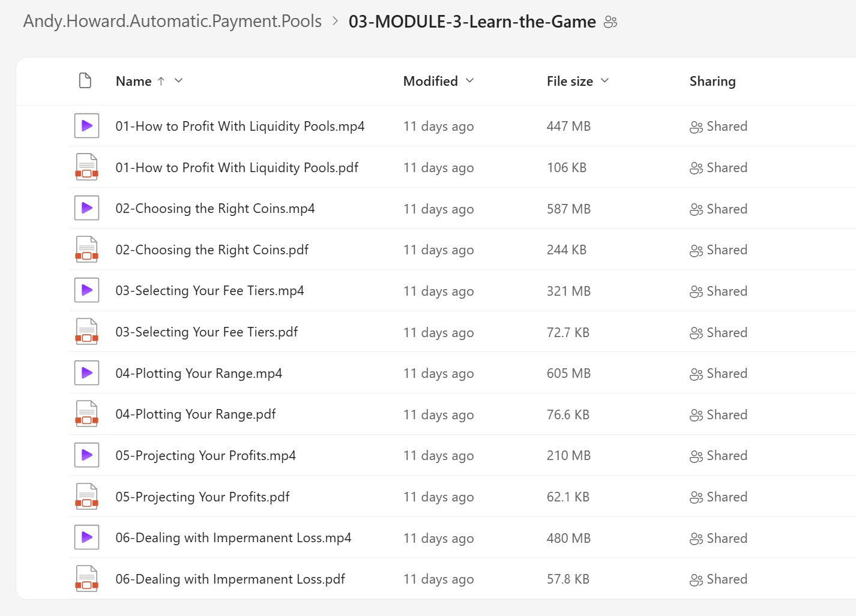The width and height of the screenshot is (856, 616).
Task: Click the 106 KB file size value
Action: click(x=567, y=168)
